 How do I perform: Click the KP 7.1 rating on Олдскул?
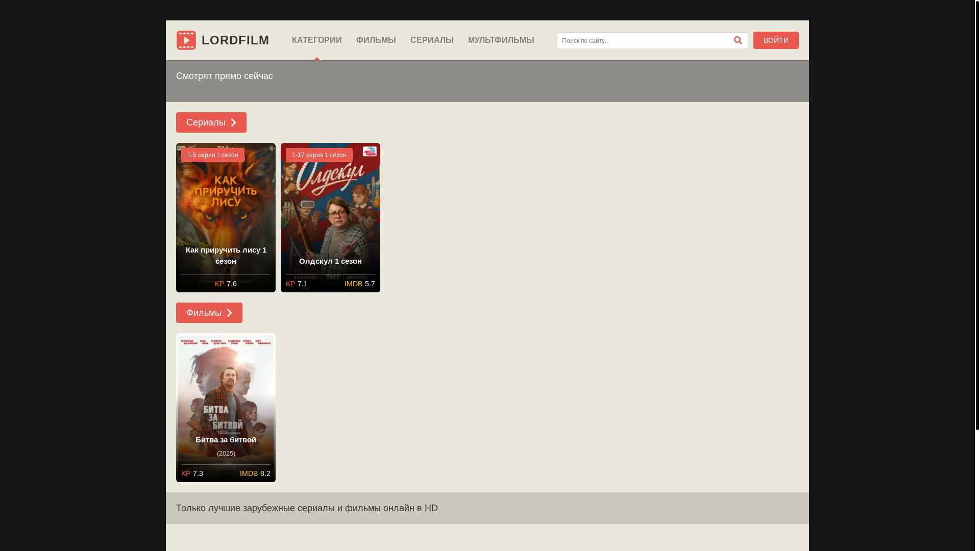click(297, 284)
